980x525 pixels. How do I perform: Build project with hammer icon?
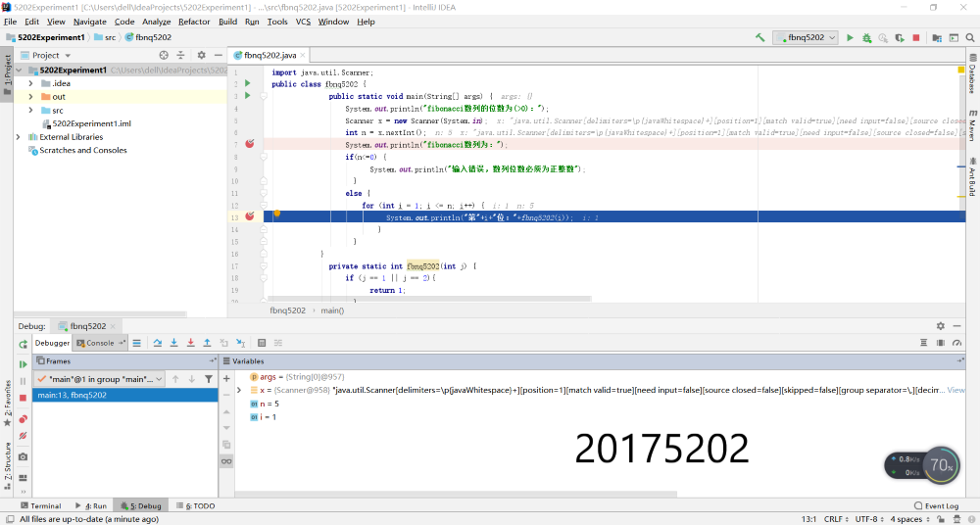click(x=760, y=37)
